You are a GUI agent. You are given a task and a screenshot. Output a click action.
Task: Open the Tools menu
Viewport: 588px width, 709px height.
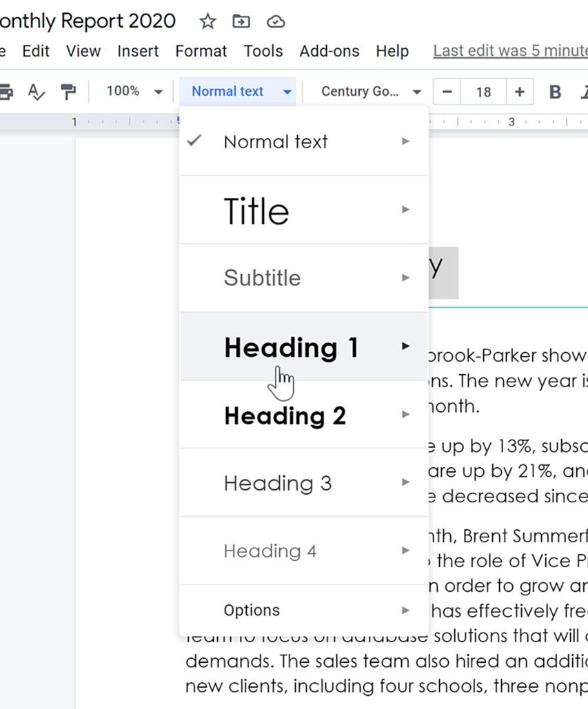263,51
